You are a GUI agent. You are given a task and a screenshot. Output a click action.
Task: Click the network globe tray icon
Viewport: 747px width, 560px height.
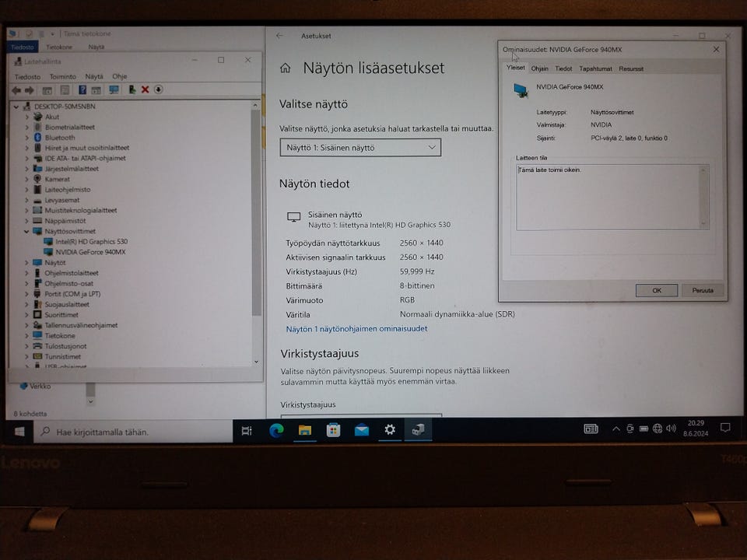(658, 429)
